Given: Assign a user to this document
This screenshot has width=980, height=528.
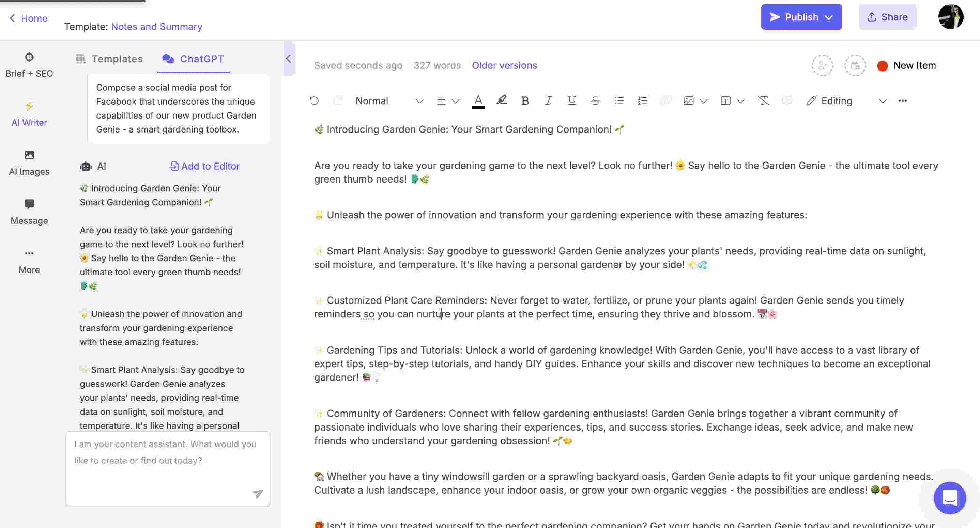Looking at the screenshot, I should [x=822, y=65].
